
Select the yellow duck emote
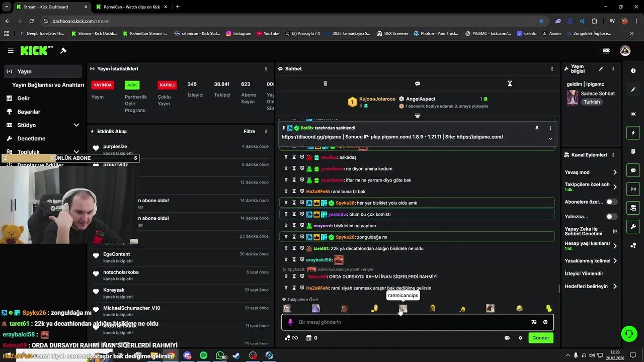click(x=548, y=308)
